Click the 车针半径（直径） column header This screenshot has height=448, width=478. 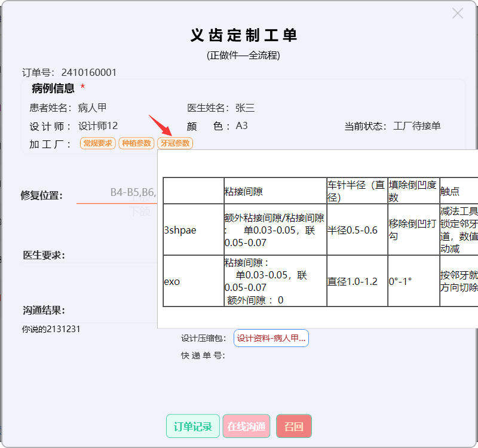pyautogui.click(x=357, y=191)
